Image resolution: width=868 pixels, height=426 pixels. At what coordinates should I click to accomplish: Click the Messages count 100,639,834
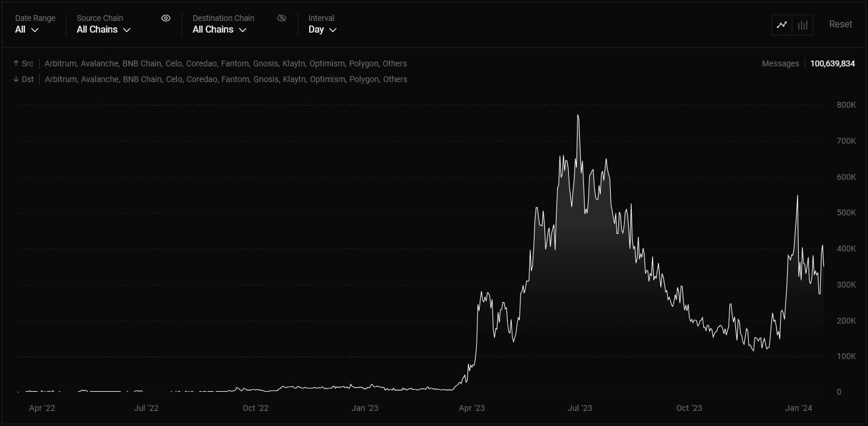832,63
